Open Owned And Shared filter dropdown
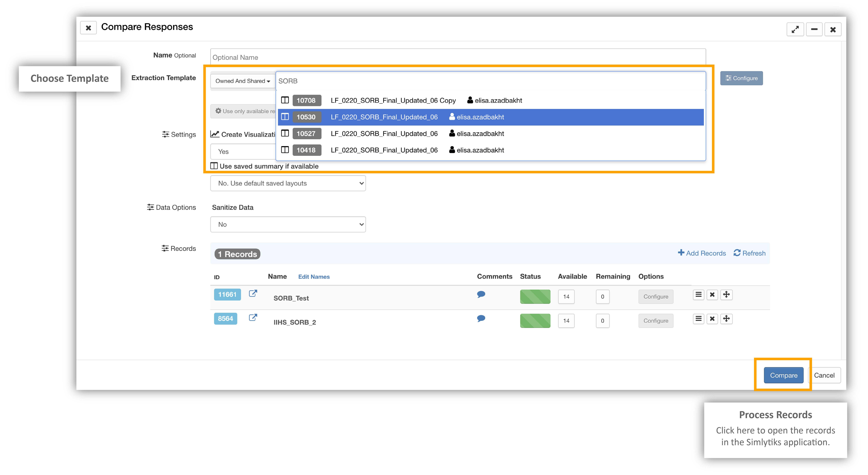 tap(243, 81)
